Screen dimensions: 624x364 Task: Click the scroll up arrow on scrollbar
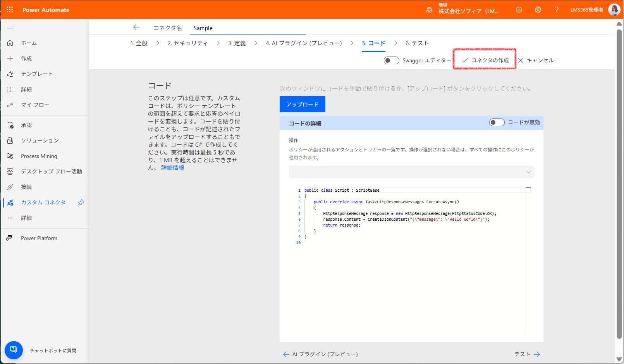(x=619, y=24)
